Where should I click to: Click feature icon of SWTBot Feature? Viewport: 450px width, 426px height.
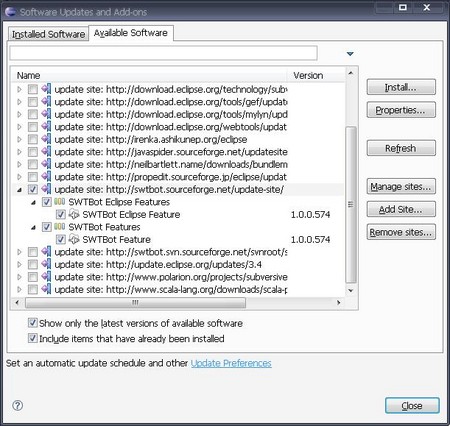tap(74, 239)
